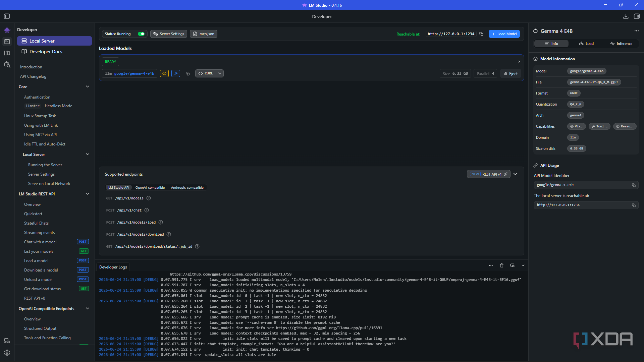Open Server Settings

169,34
